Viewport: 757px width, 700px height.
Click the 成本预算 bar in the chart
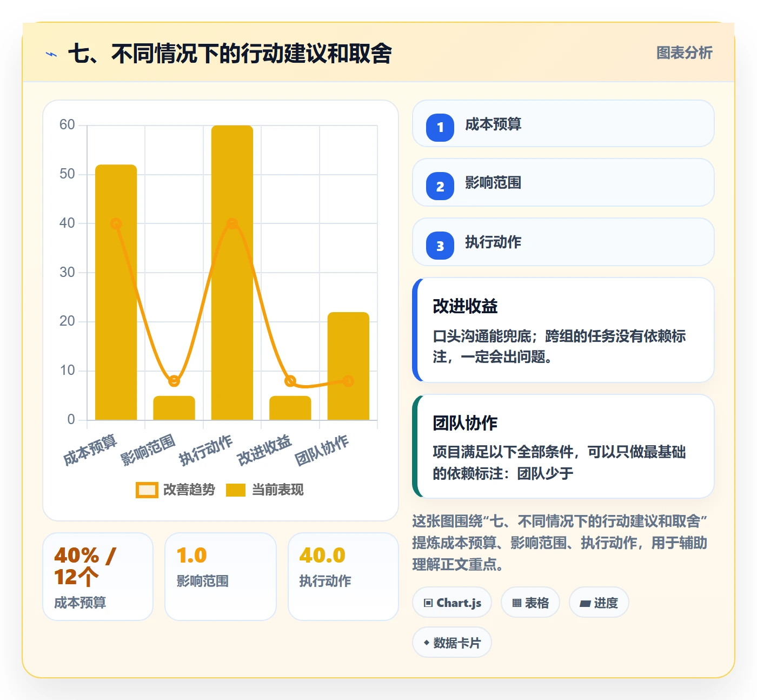pyautogui.click(x=116, y=292)
